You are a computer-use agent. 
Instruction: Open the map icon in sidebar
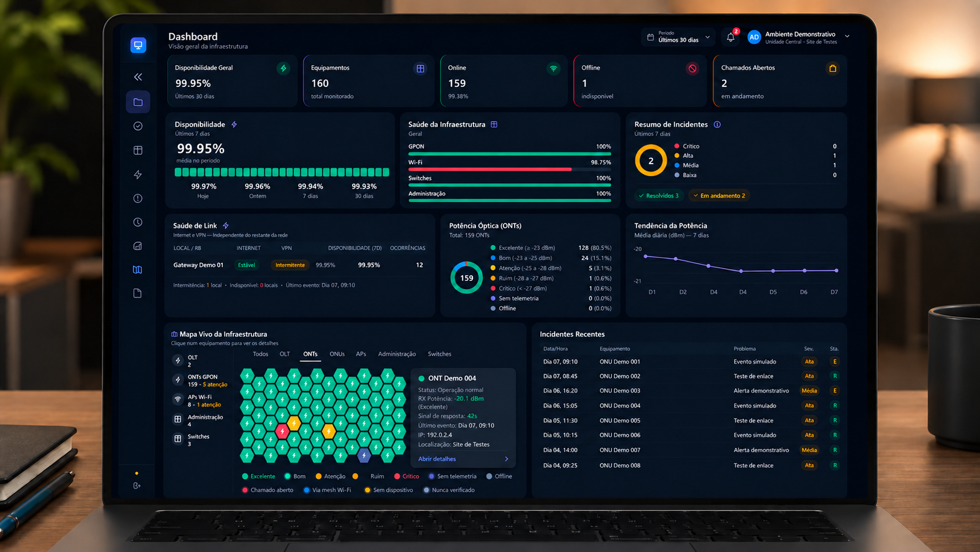138,270
